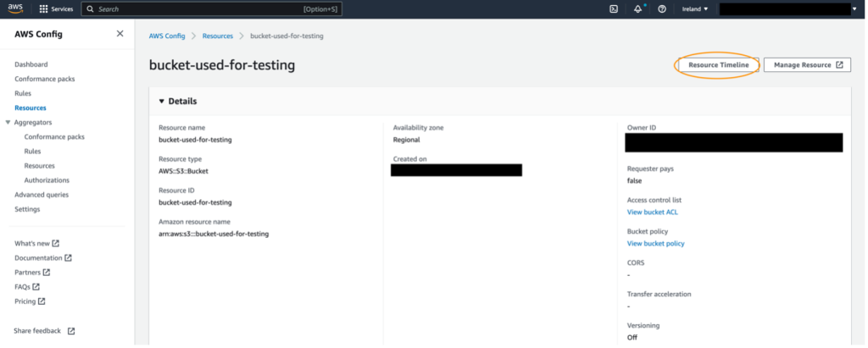Open Advanced queries in sidebar

[42, 195]
